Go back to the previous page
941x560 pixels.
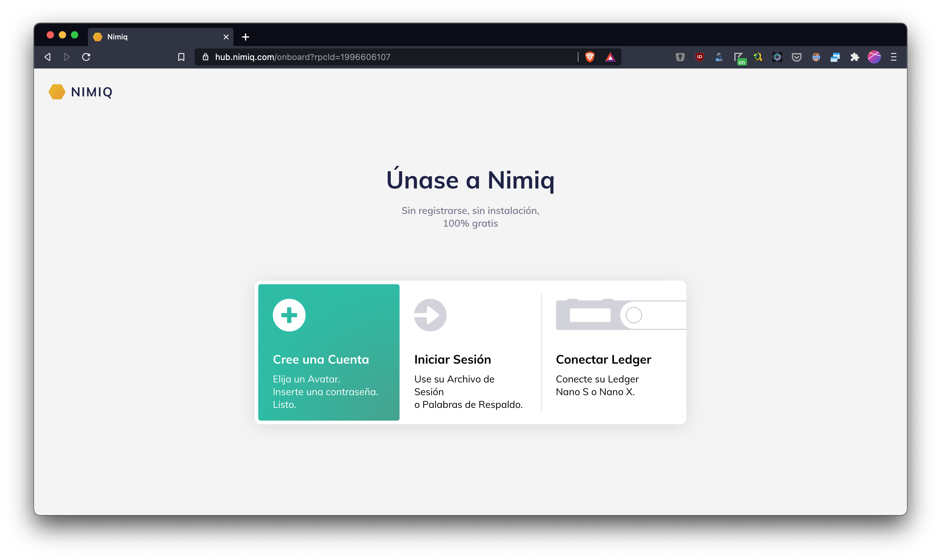click(48, 57)
